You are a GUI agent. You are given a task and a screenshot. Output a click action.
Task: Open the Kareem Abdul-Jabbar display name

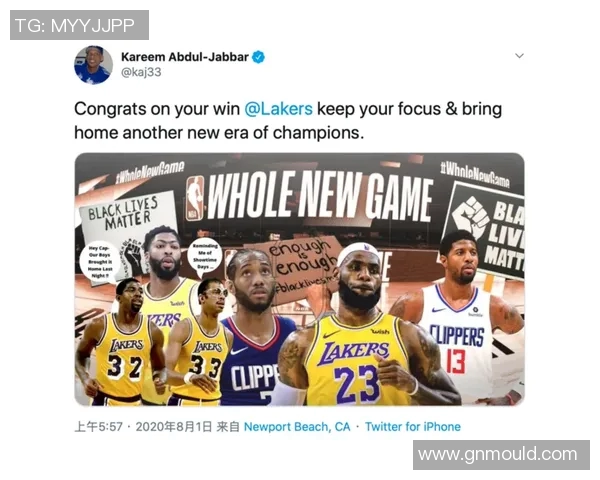(x=185, y=57)
